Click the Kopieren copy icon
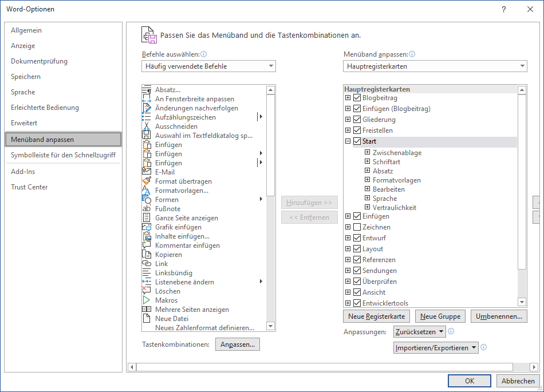The height and width of the screenshot is (392, 544). (x=147, y=255)
